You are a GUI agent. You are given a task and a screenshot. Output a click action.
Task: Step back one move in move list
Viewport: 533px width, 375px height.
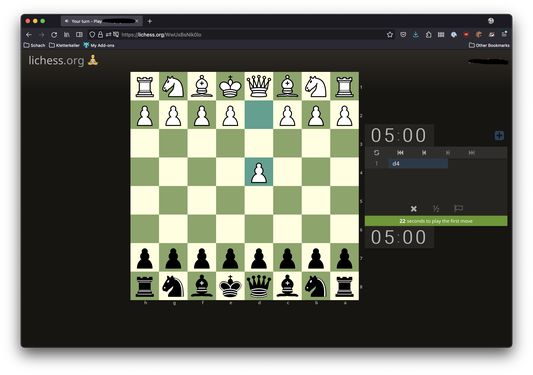(424, 153)
